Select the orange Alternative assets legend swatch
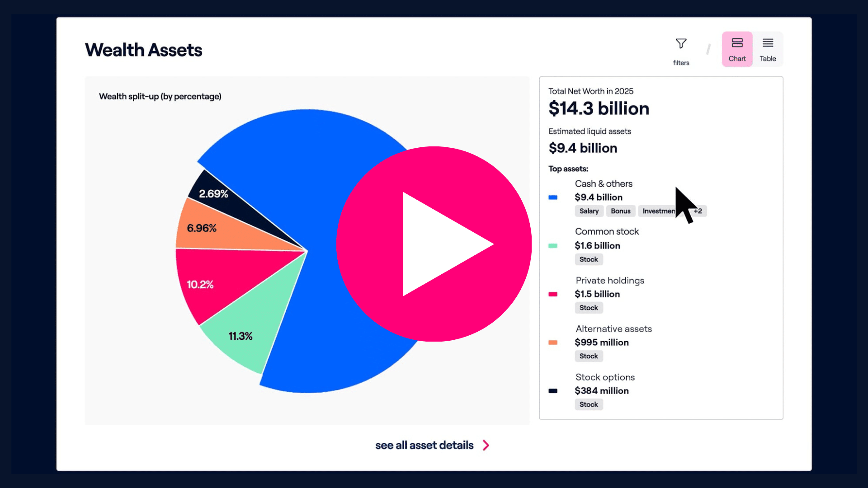Viewport: 868px width, 488px height. coord(553,343)
